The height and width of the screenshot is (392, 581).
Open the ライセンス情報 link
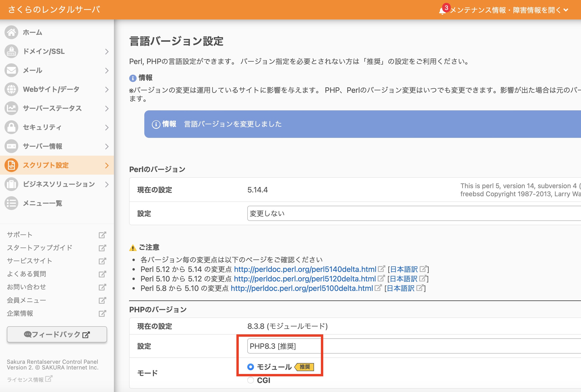click(x=25, y=379)
